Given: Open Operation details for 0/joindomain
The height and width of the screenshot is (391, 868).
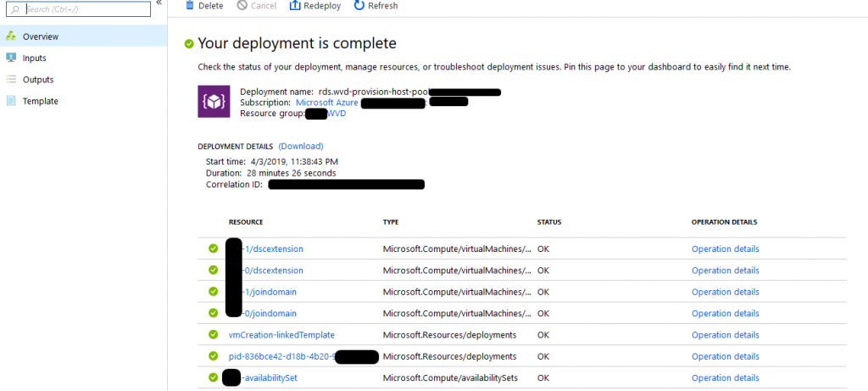Looking at the screenshot, I should point(726,314).
